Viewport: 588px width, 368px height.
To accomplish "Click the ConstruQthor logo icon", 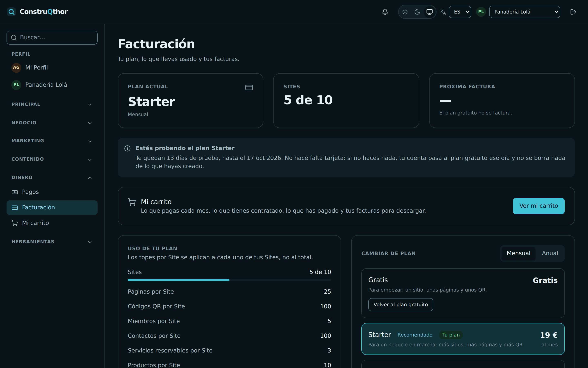I will coord(11,12).
